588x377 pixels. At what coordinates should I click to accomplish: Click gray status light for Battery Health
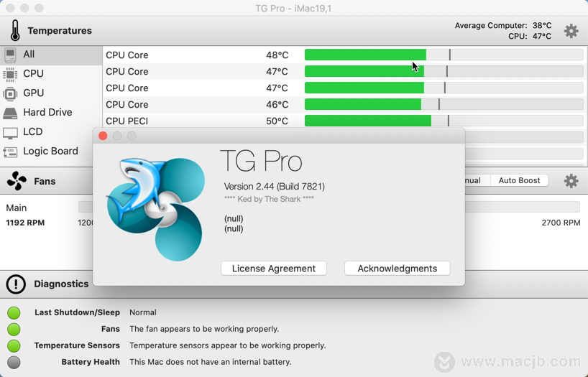tap(14, 362)
